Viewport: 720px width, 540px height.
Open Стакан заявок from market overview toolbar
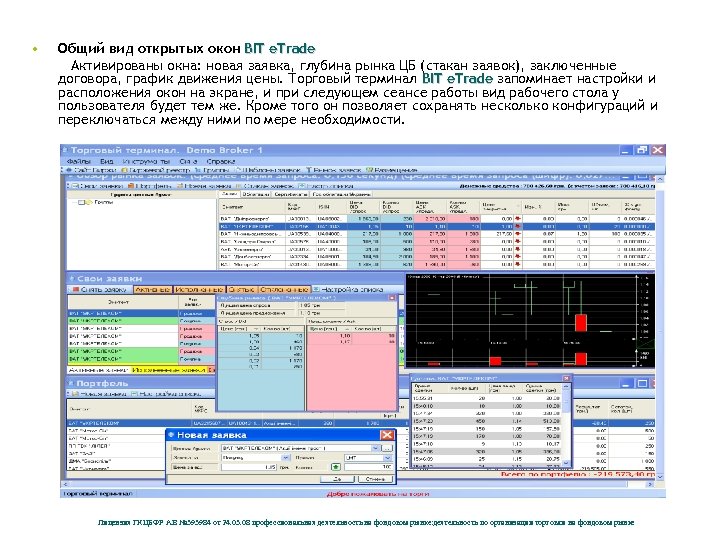coord(265,186)
